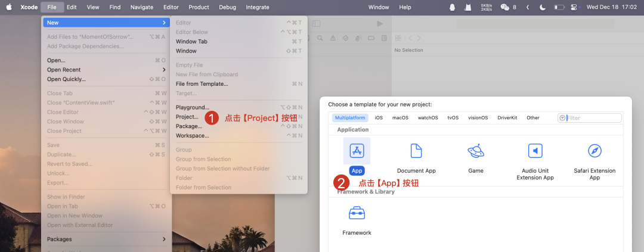Click the Run play button in Xcode toolbar
The image size is (644, 252).
click(x=380, y=24)
